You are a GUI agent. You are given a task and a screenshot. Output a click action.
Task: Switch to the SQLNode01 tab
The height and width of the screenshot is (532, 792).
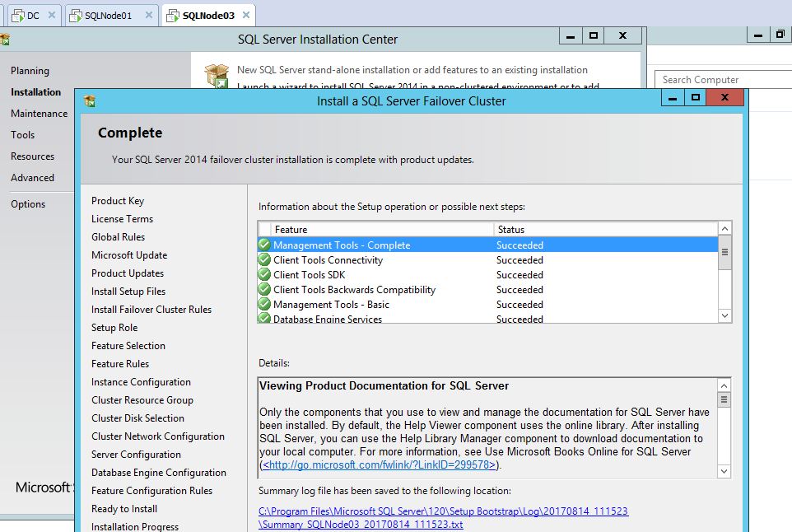click(x=106, y=14)
